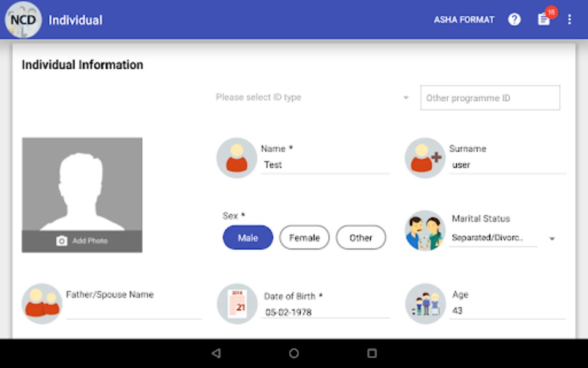Open the three-dot overflow menu
Screen dimensions: 588x368
pyautogui.click(x=569, y=20)
